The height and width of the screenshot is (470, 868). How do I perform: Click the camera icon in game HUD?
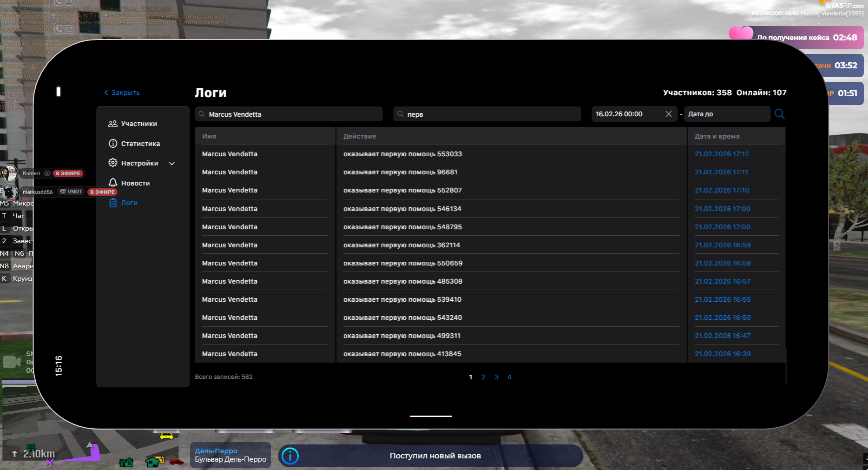click(x=12, y=362)
